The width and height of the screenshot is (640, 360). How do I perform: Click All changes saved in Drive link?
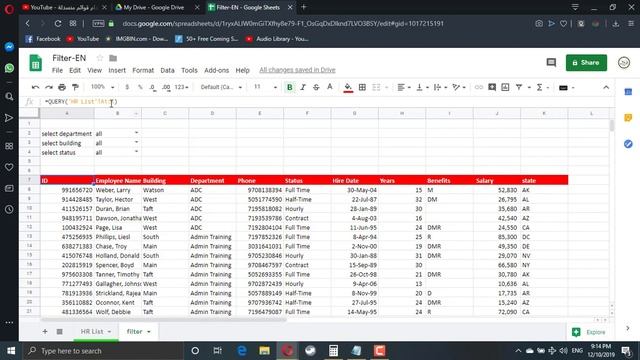tap(297, 70)
